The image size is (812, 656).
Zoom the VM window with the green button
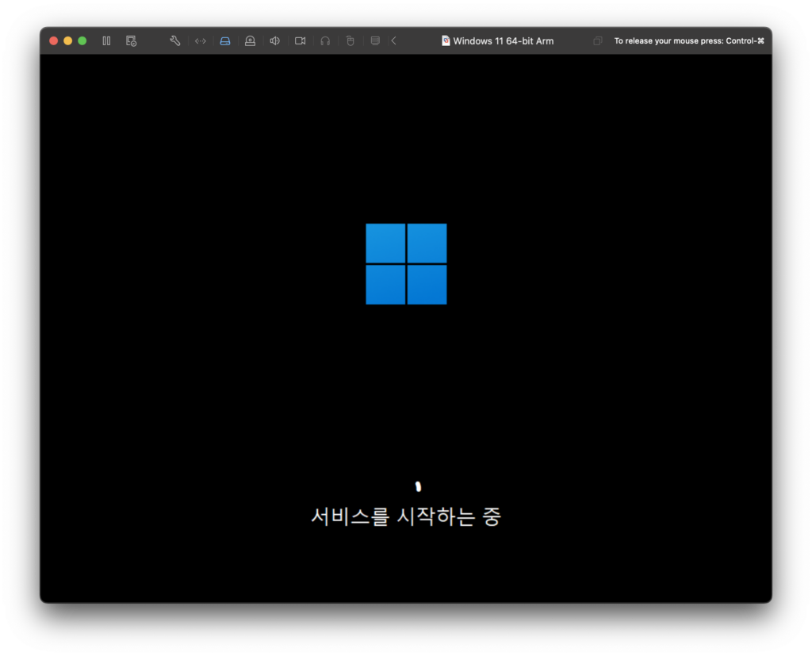(x=82, y=40)
